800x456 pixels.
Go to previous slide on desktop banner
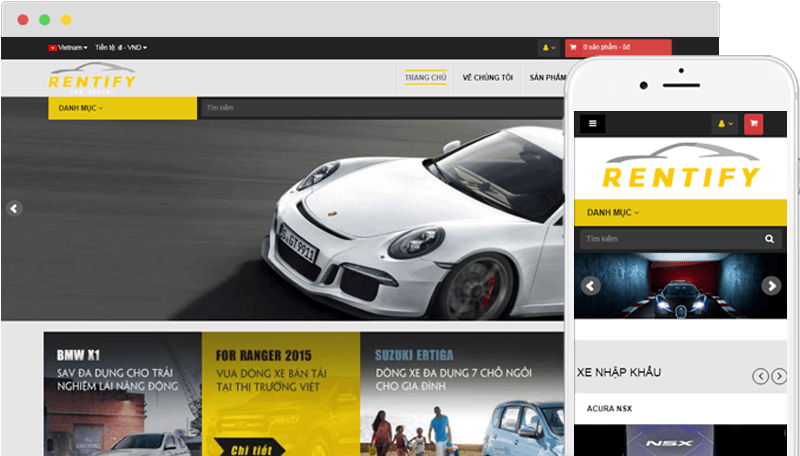pos(14,209)
